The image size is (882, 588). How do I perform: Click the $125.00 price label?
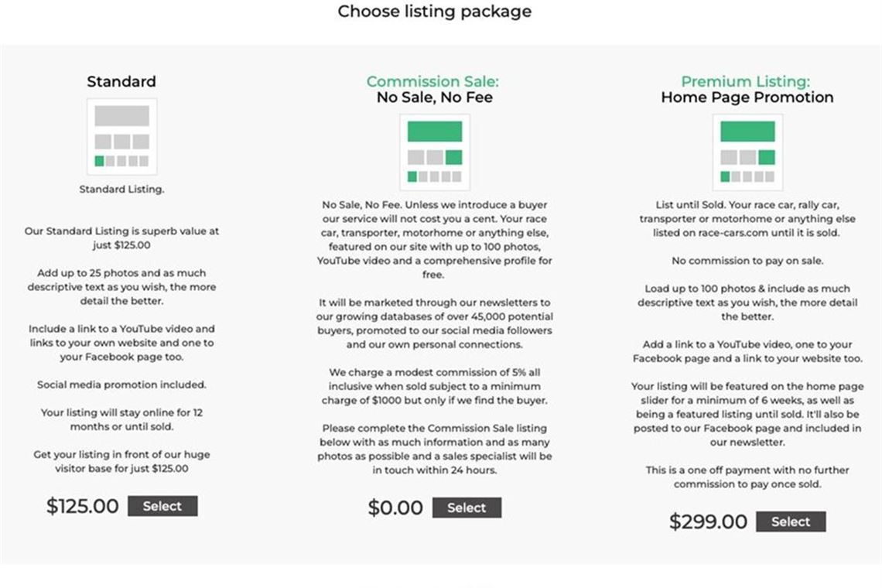coord(83,506)
